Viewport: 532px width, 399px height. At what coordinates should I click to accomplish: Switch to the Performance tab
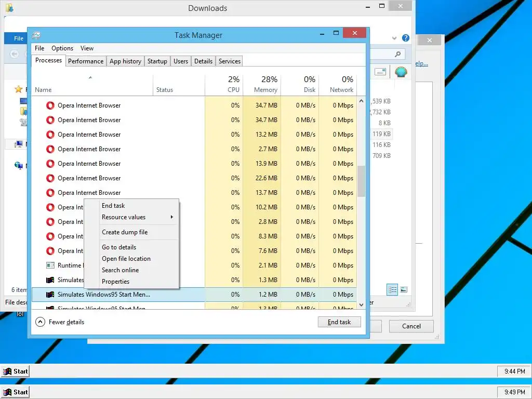point(86,61)
